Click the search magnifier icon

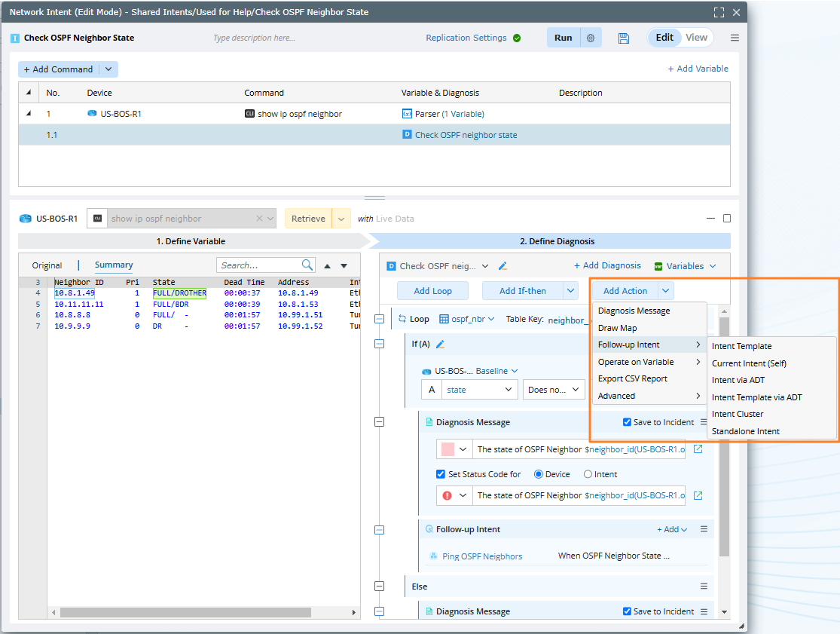click(307, 265)
